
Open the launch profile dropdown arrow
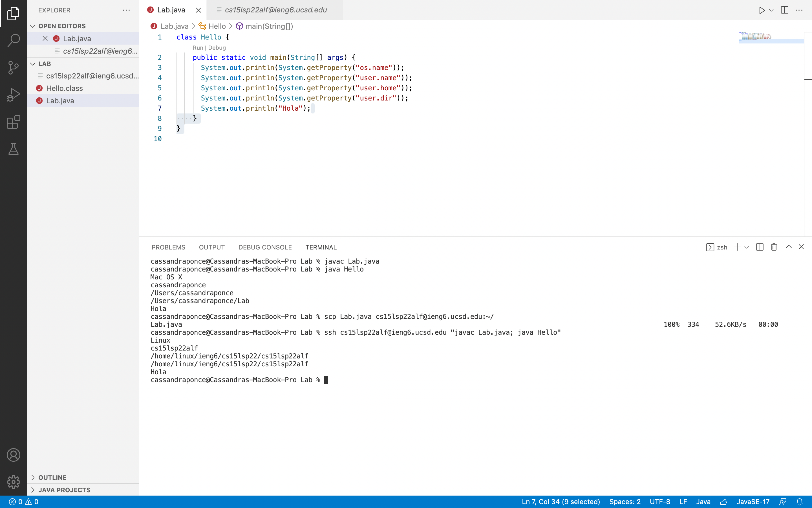tap(747, 247)
